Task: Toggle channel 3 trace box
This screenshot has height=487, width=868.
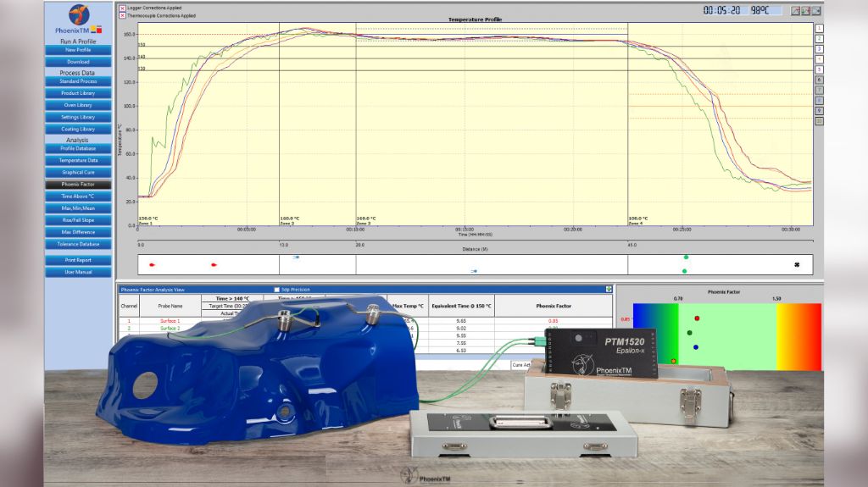Action: click(x=819, y=49)
